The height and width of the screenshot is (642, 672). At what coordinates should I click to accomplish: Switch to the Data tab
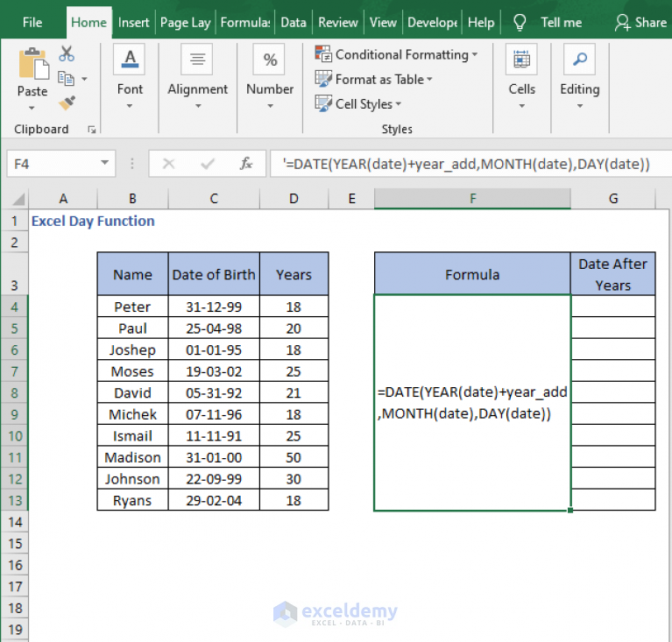(x=294, y=22)
